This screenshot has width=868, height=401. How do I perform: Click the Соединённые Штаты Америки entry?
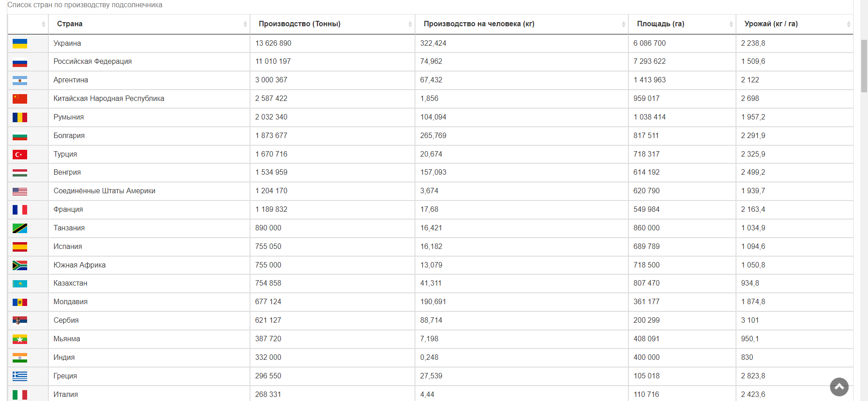pos(104,191)
